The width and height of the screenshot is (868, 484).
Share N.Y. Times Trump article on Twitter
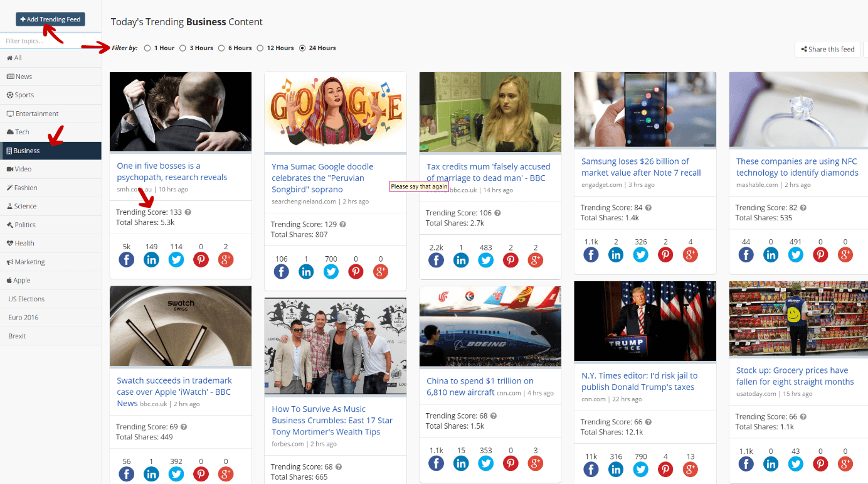(640, 469)
